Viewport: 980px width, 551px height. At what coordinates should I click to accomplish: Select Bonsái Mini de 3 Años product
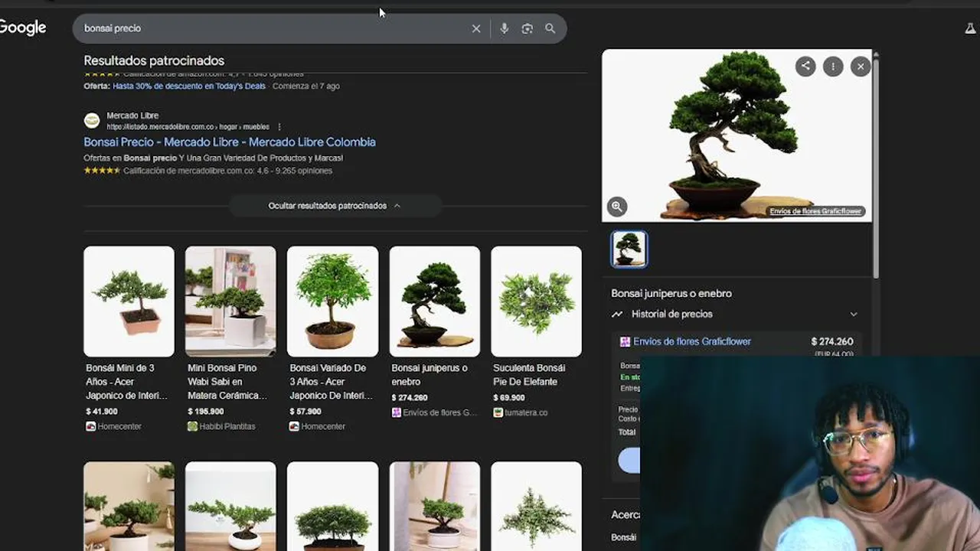pos(129,338)
